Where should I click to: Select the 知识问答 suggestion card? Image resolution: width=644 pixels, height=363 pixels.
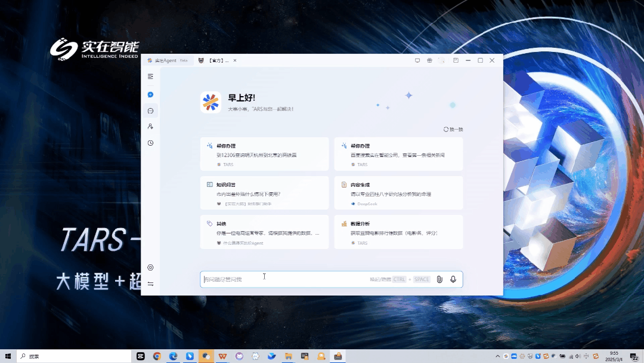coord(264,192)
